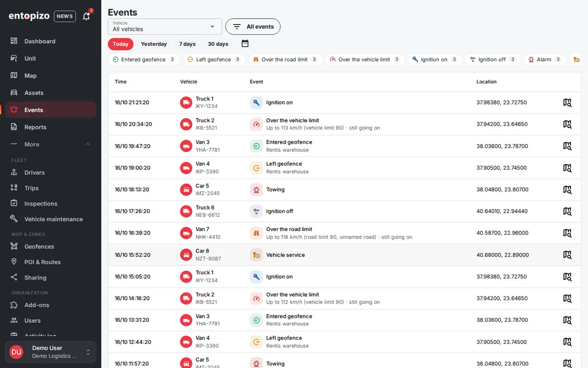Open Vehicle maintenance page
The image size is (588, 368).
point(50,219)
